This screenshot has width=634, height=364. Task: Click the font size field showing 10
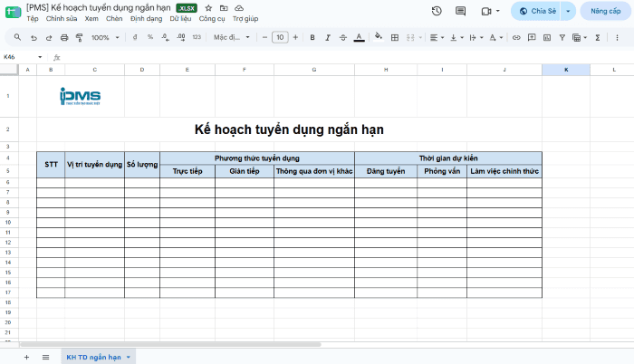280,37
